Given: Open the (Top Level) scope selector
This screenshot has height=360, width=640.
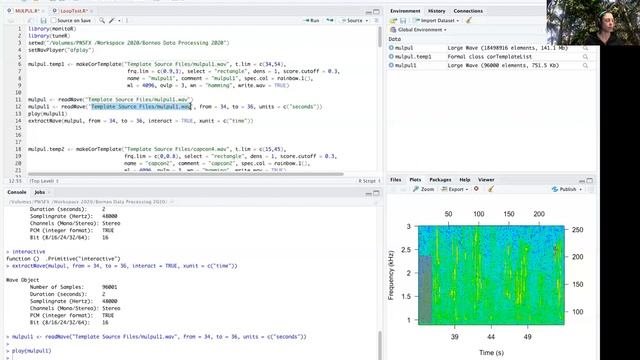Looking at the screenshot, I should tap(44, 181).
